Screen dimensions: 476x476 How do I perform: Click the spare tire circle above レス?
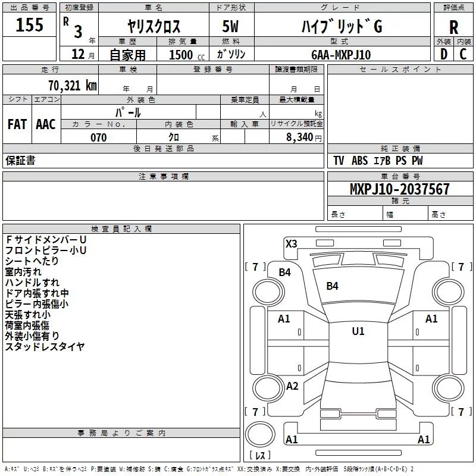click(x=260, y=434)
